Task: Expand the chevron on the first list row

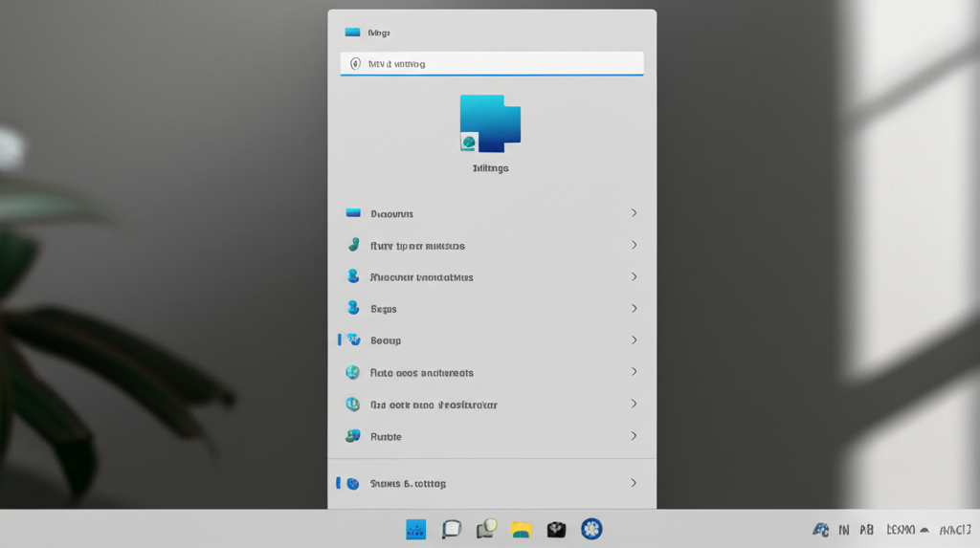Action: click(x=634, y=213)
